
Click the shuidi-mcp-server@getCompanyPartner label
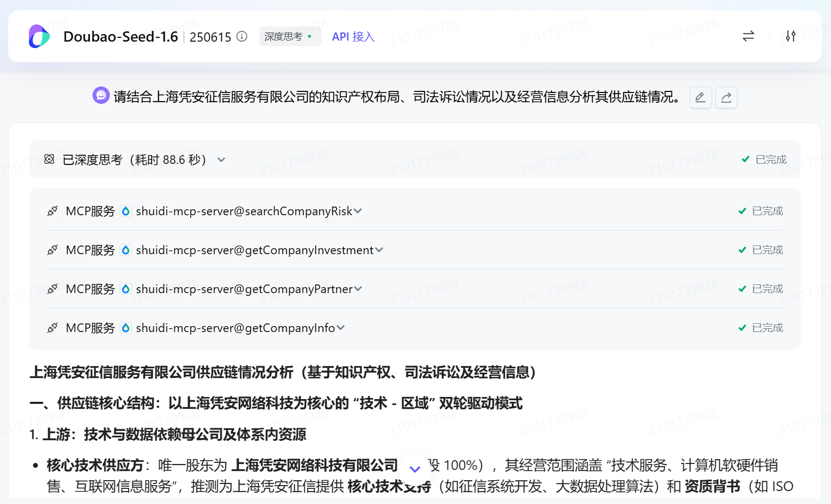tap(244, 289)
